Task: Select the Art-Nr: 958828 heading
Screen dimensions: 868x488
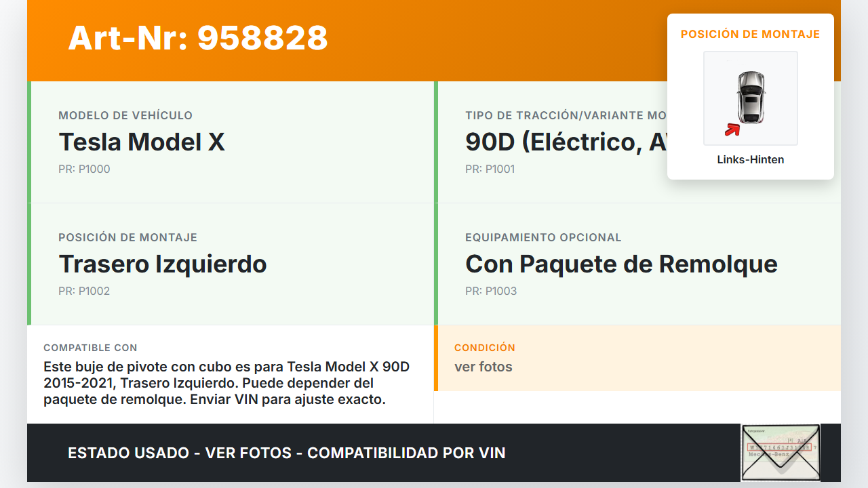Action: tap(198, 38)
